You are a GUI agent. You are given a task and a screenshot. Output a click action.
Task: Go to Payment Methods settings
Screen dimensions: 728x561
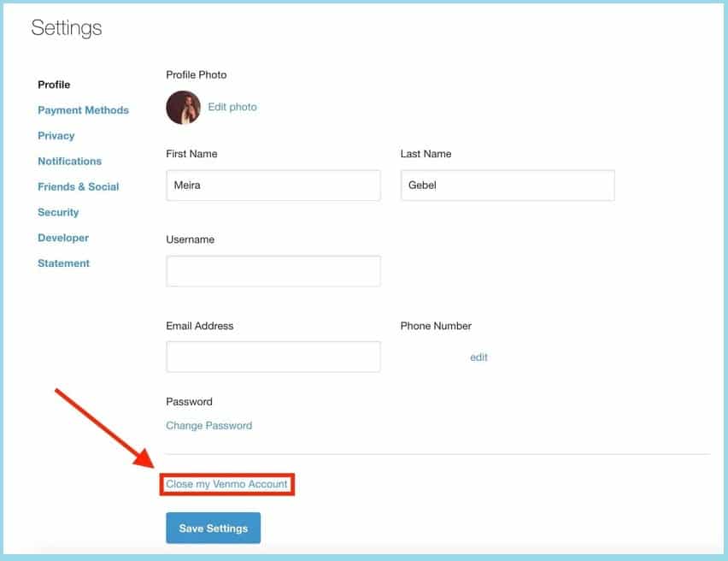(83, 110)
